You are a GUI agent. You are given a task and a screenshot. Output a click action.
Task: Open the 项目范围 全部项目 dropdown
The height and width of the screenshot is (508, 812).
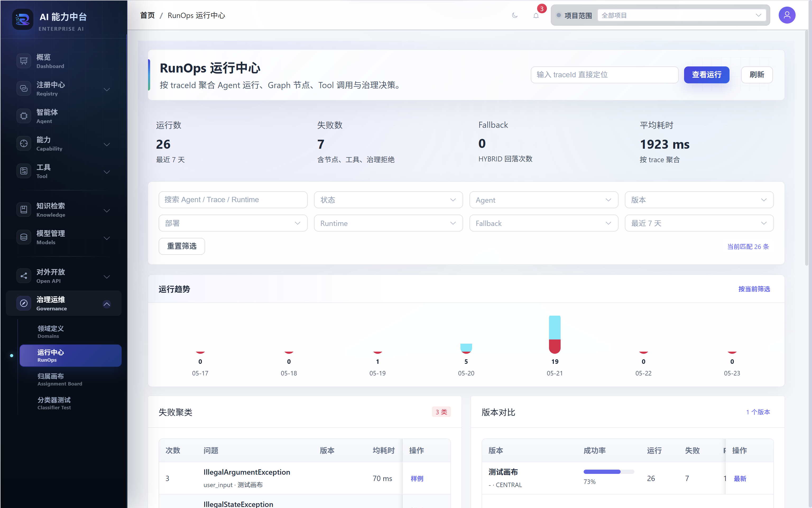[682, 15]
